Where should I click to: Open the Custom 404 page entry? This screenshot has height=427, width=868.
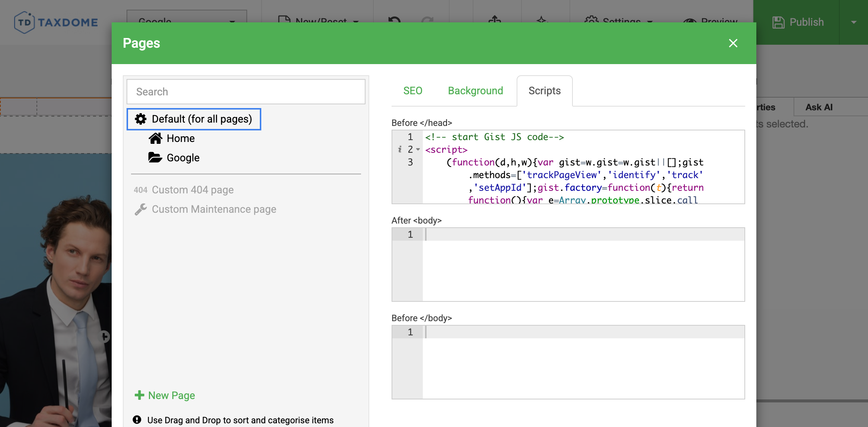(192, 190)
